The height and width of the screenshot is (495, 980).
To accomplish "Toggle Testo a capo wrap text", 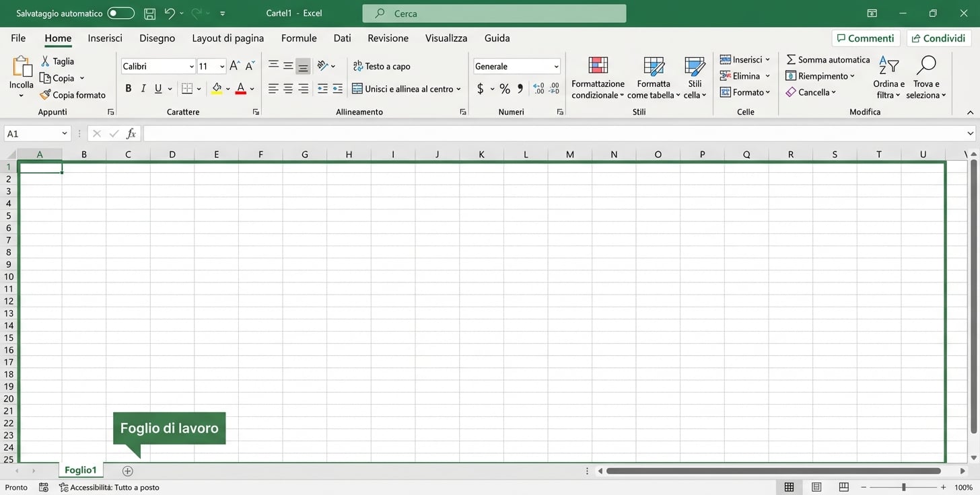I will pos(382,66).
